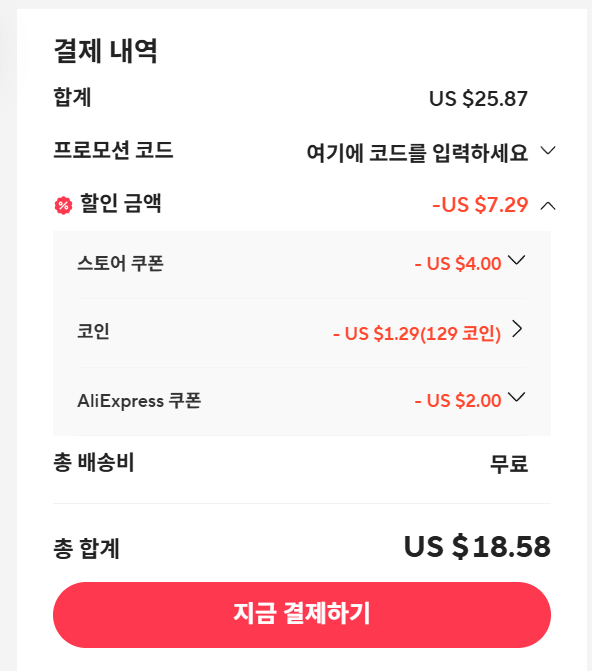Select the AliExpress 쿠폰 row label
The height and width of the screenshot is (671, 592).
(x=139, y=401)
